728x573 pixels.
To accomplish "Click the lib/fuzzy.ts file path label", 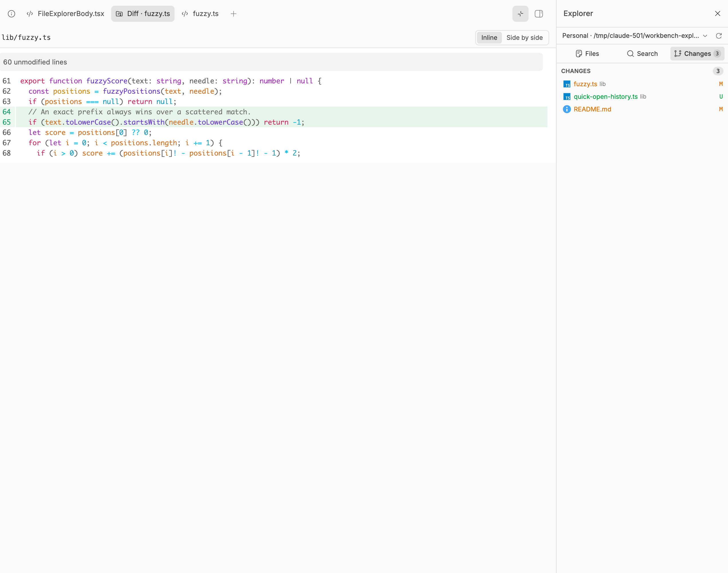I will click(26, 37).
